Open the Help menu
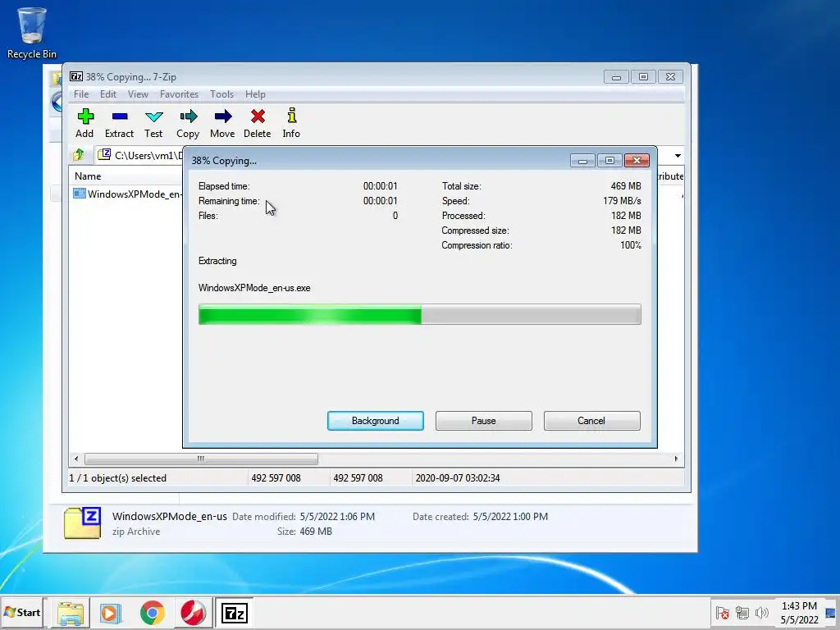This screenshot has height=630, width=840. (256, 94)
